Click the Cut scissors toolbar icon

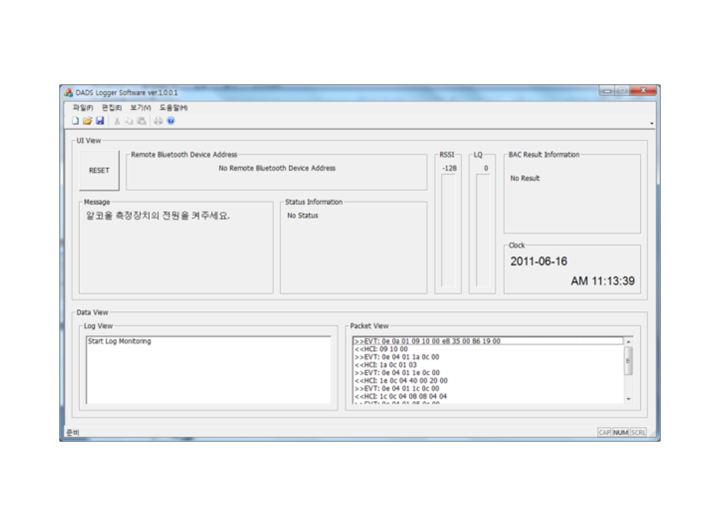click(117, 121)
